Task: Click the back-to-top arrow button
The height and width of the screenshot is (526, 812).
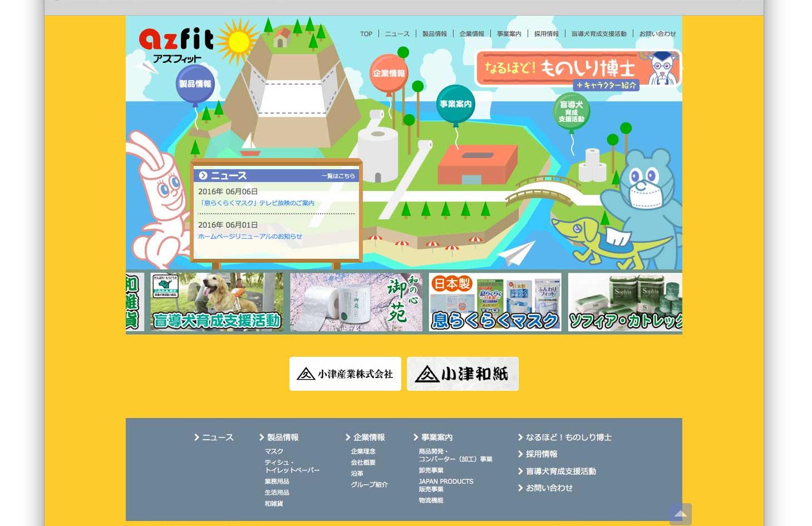Action: [681, 514]
